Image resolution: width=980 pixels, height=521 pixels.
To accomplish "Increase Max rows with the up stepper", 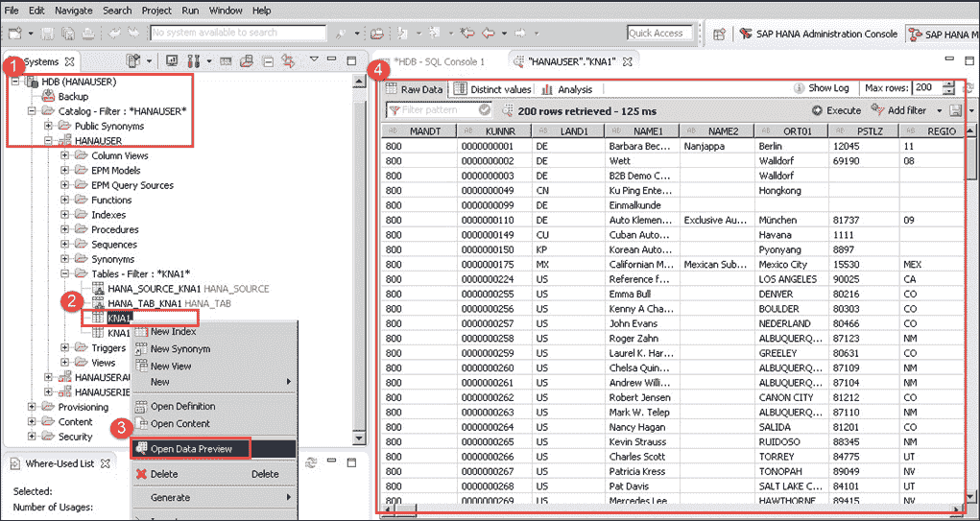I will click(949, 85).
